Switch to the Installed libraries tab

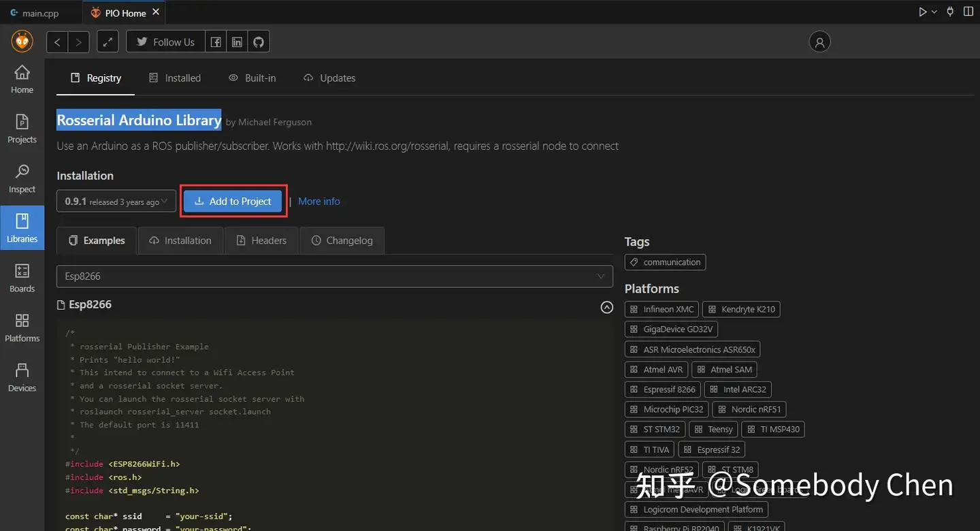pyautogui.click(x=175, y=78)
